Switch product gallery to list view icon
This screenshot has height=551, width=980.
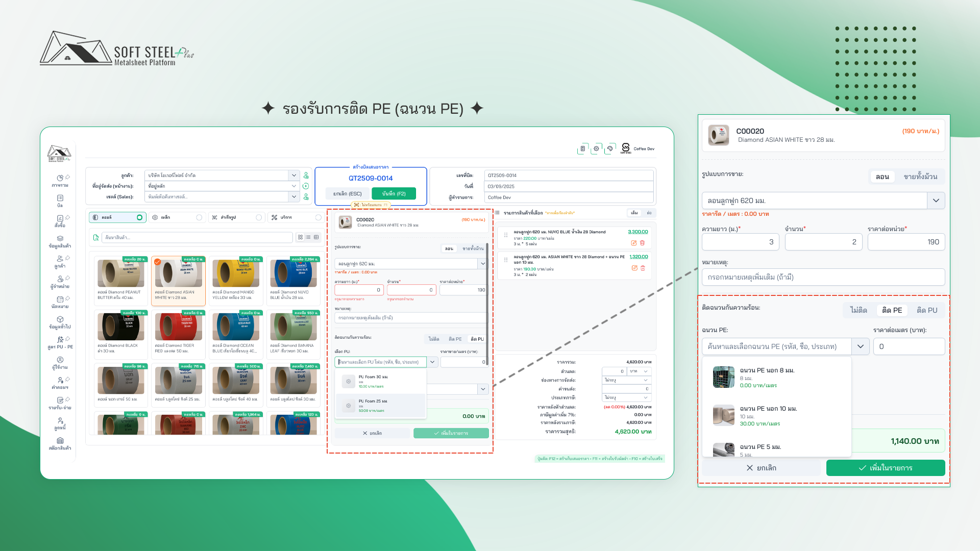(308, 237)
